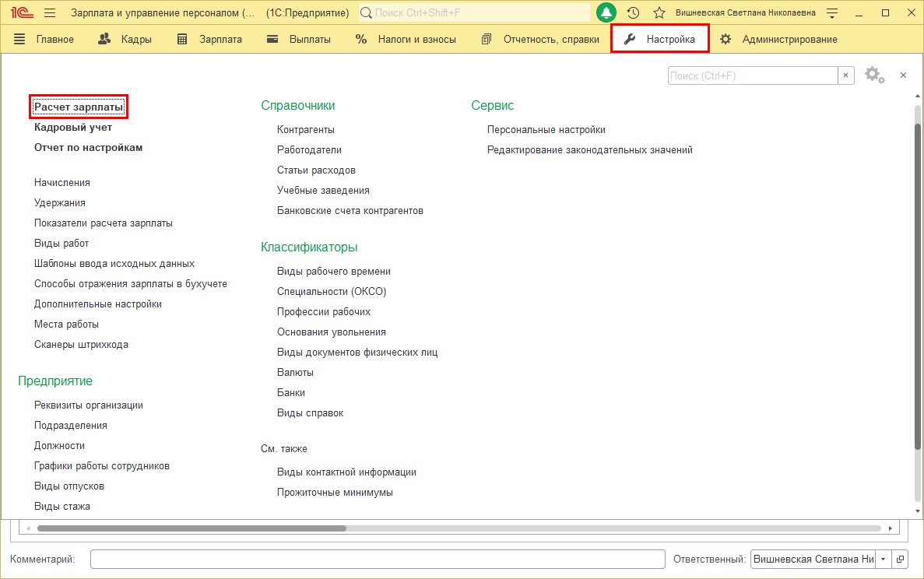This screenshot has width=924, height=579.
Task: Open the notifications bell icon
Action: (606, 12)
